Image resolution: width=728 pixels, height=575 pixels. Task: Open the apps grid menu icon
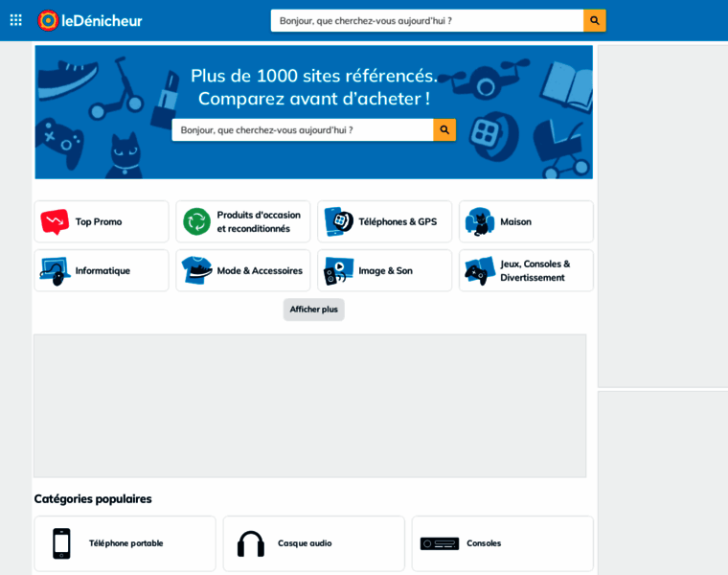(15, 20)
